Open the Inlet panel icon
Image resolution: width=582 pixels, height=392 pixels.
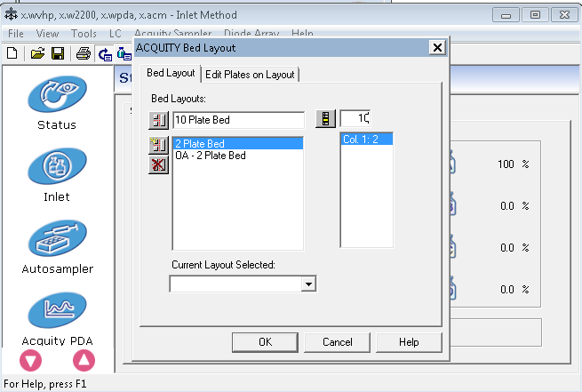(x=57, y=166)
